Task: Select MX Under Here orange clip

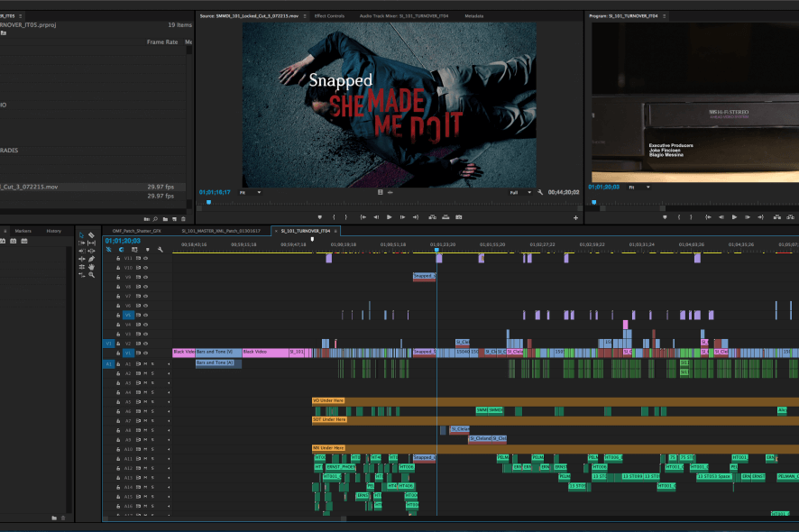Action: point(556,448)
